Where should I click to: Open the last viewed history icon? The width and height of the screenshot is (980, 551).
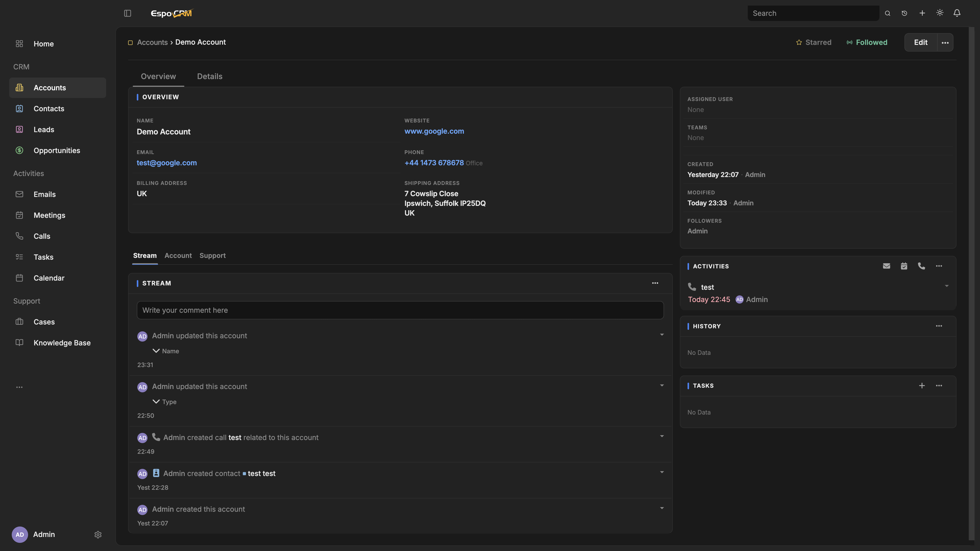point(904,13)
